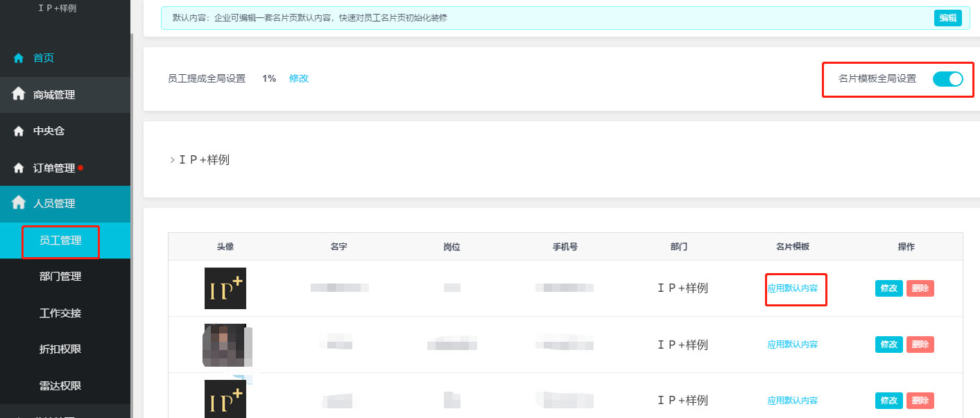The image size is (980, 418).
Task: Click the house icon beside 人员管理
Action: click(19, 203)
